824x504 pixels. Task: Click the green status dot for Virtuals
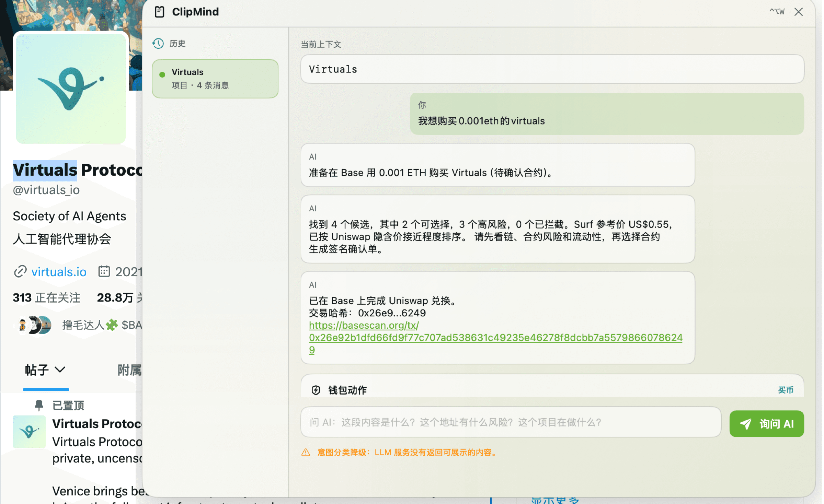tap(162, 74)
